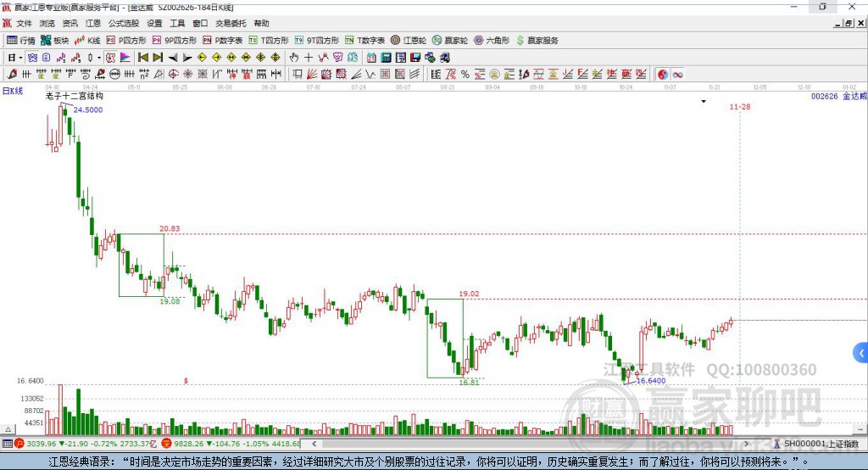Open P数字表 tool
868x470 pixels.
[223, 41]
